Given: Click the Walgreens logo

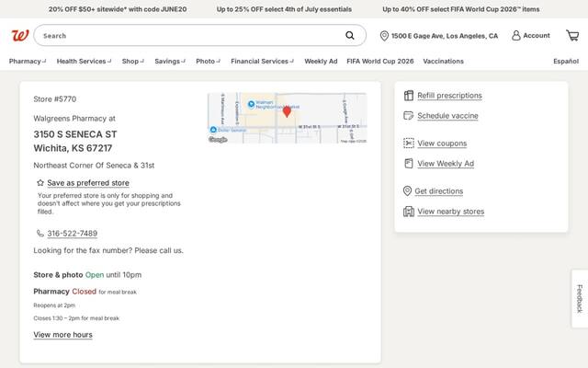Looking at the screenshot, I should [20, 36].
